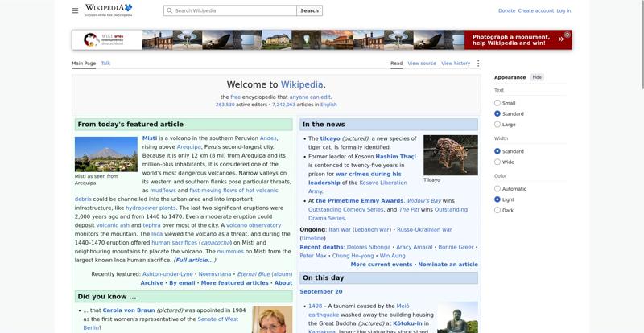Open the View history tab
The height and width of the screenshot is (333, 644).
[456, 64]
